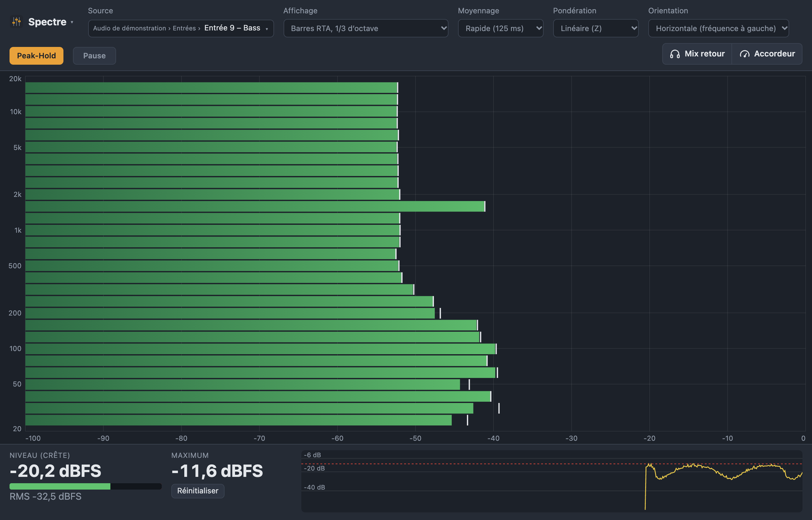Click the Spectre mixer sliders icon

coord(17,22)
